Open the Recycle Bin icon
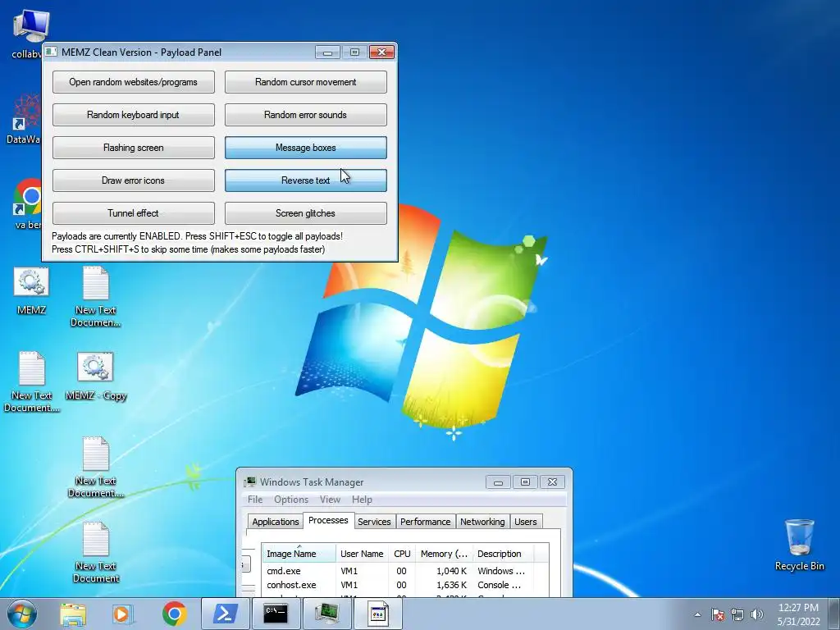840x630 pixels. click(799, 545)
